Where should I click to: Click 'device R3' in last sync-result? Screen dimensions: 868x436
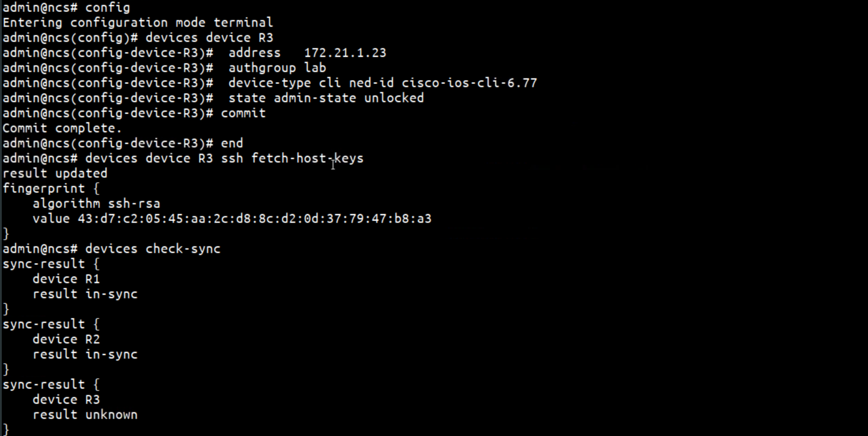pos(66,400)
